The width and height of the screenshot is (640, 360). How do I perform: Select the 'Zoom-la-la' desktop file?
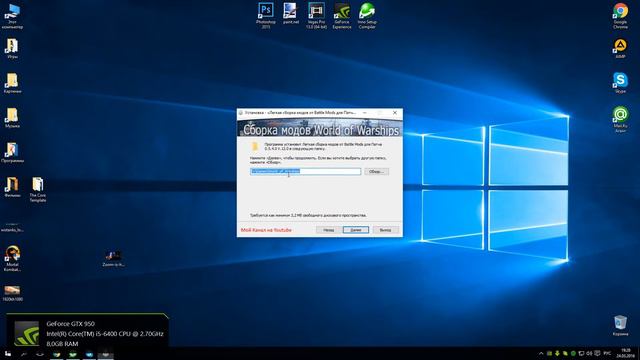(x=113, y=258)
